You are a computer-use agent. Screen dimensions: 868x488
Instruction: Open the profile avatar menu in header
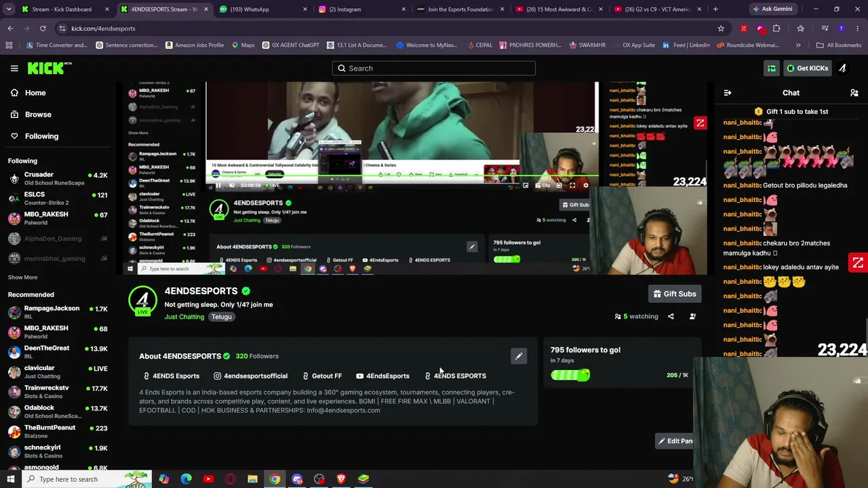click(843, 68)
